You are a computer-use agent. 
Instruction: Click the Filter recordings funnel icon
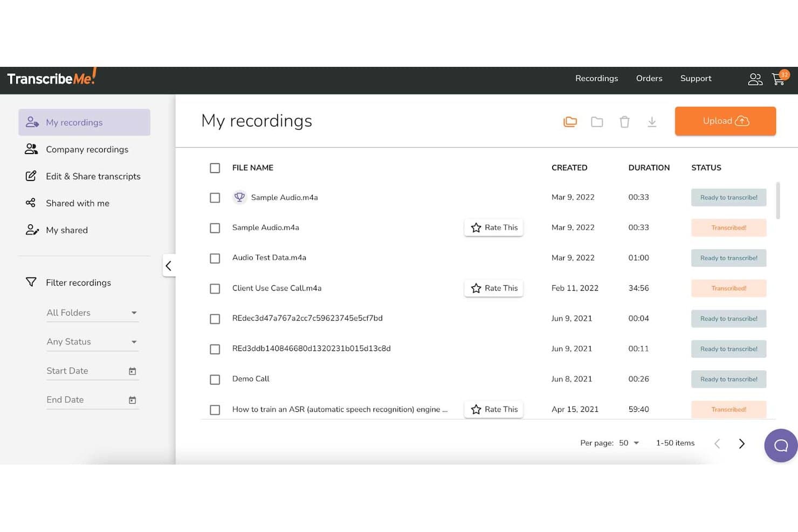(31, 282)
